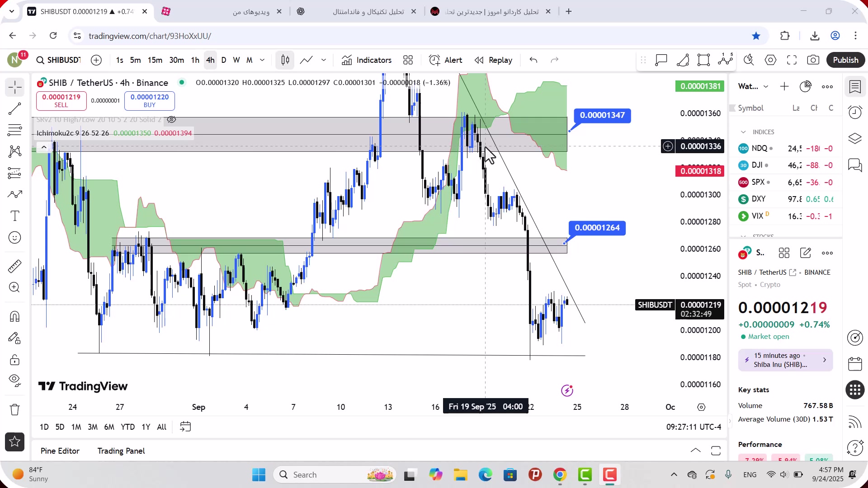Image resolution: width=868 pixels, height=488 pixels.
Task: Enter fullscreen mode
Action: (x=792, y=60)
